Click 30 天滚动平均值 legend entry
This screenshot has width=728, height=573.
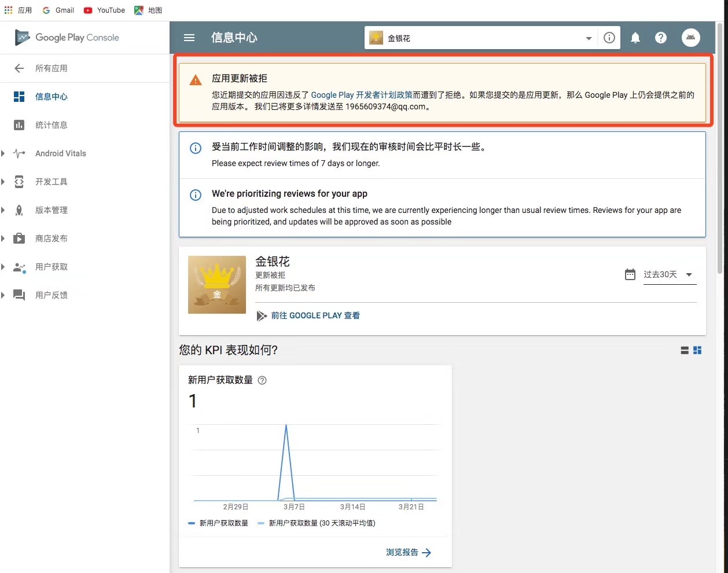pos(317,523)
